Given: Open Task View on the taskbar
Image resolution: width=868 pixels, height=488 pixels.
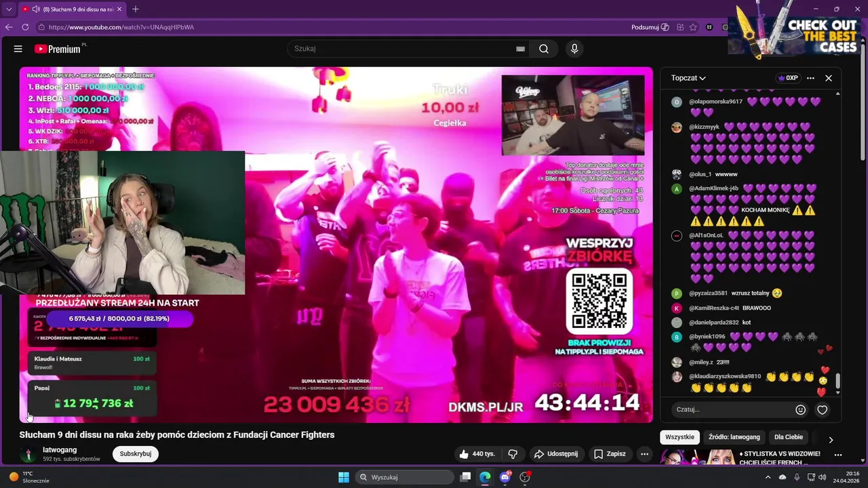Looking at the screenshot, I should tap(465, 477).
